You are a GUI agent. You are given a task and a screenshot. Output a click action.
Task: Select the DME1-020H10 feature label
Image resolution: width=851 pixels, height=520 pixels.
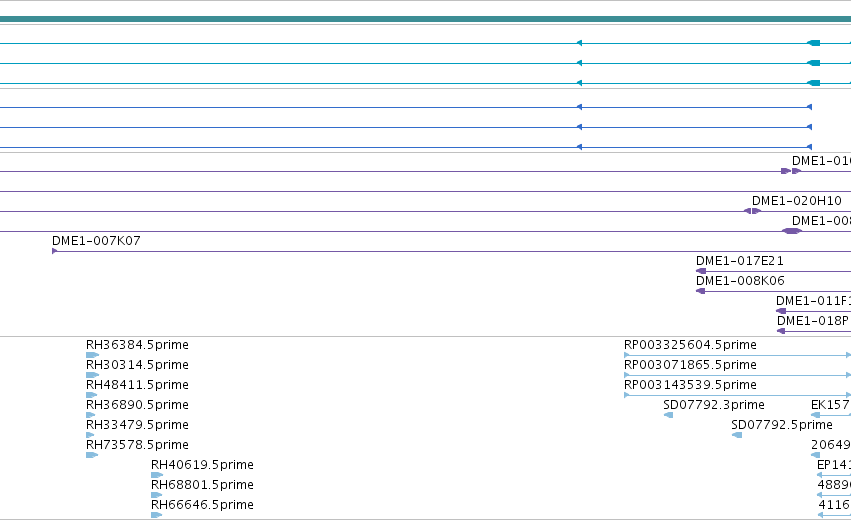coord(797,201)
